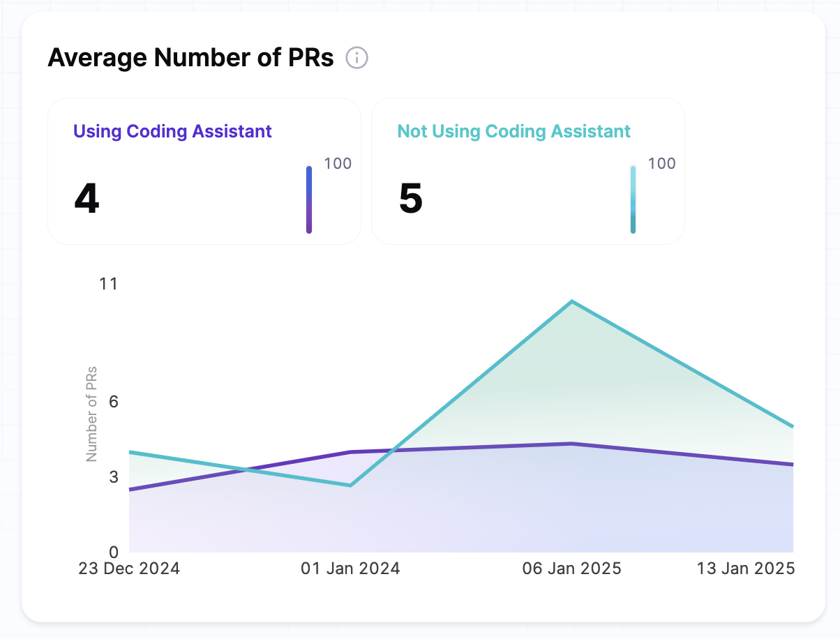Click the purple line point above 06 Jan 2025
The width and height of the screenshot is (840, 639).
click(x=572, y=444)
